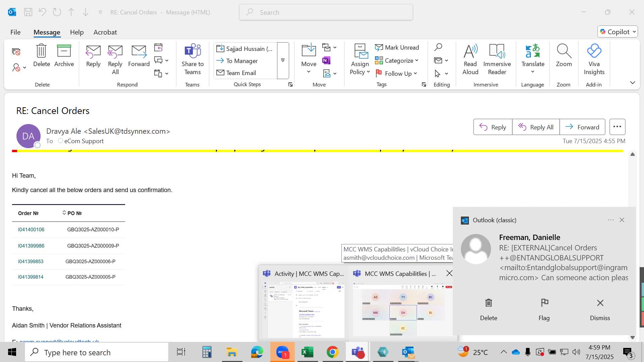Open order link I041399853
The width and height of the screenshot is (644, 362).
(x=31, y=261)
